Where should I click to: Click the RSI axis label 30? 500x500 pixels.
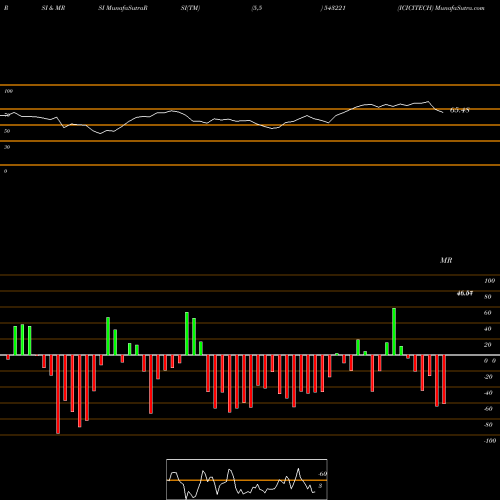point(7,147)
